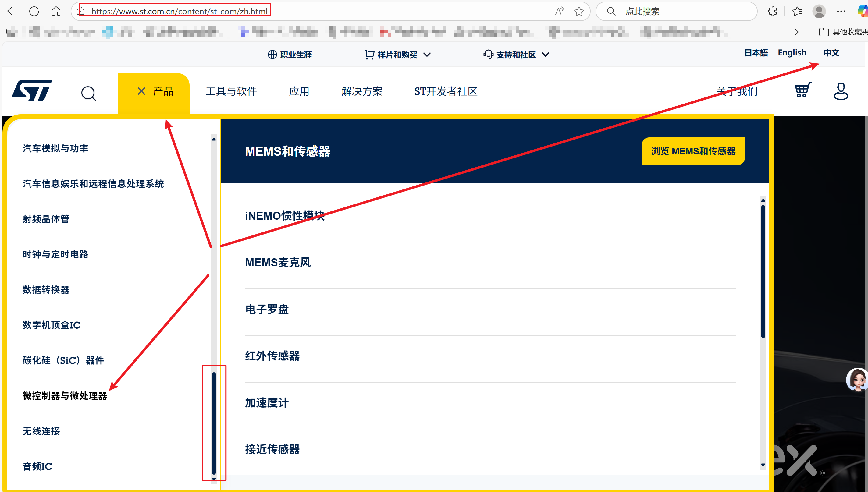Open the shopping cart icon
The height and width of the screenshot is (492, 868).
click(x=803, y=90)
